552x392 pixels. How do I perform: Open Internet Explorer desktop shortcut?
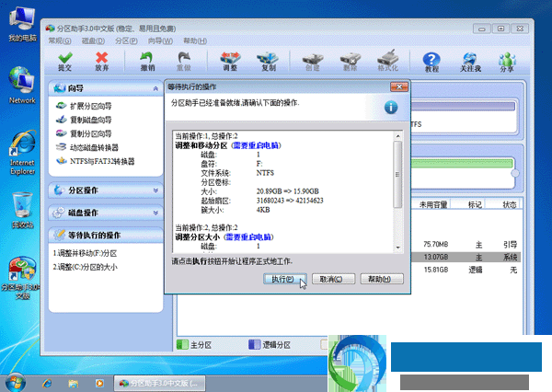(x=22, y=153)
